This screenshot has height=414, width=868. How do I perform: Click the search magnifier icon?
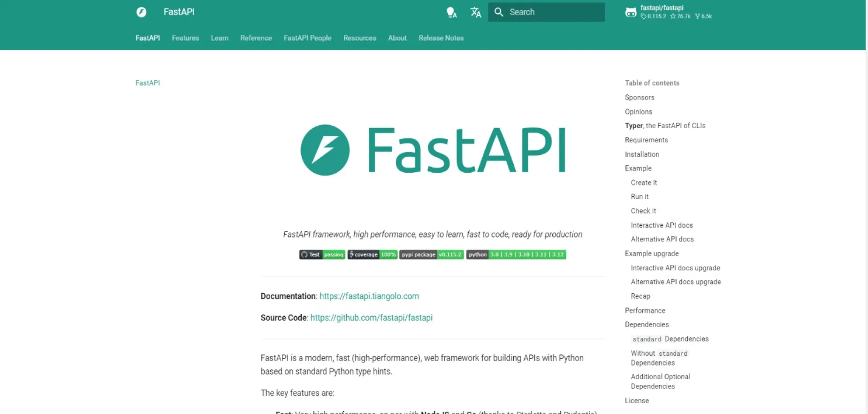point(499,12)
